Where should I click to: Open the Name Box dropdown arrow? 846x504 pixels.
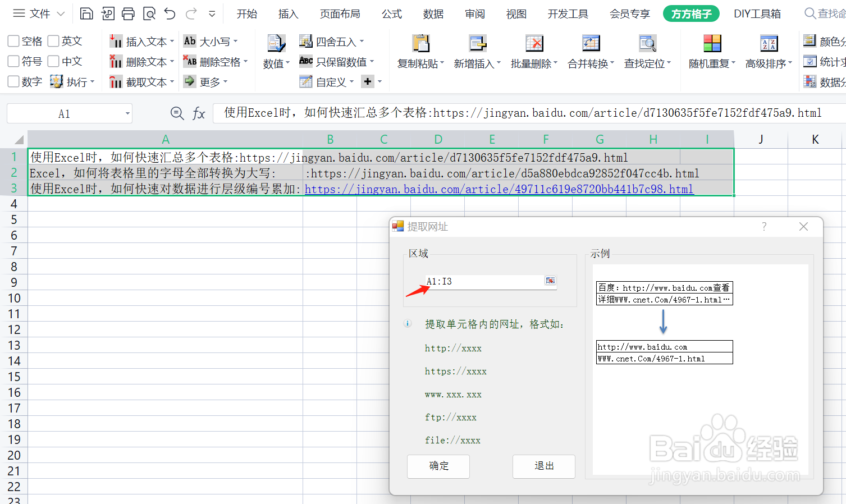point(127,113)
